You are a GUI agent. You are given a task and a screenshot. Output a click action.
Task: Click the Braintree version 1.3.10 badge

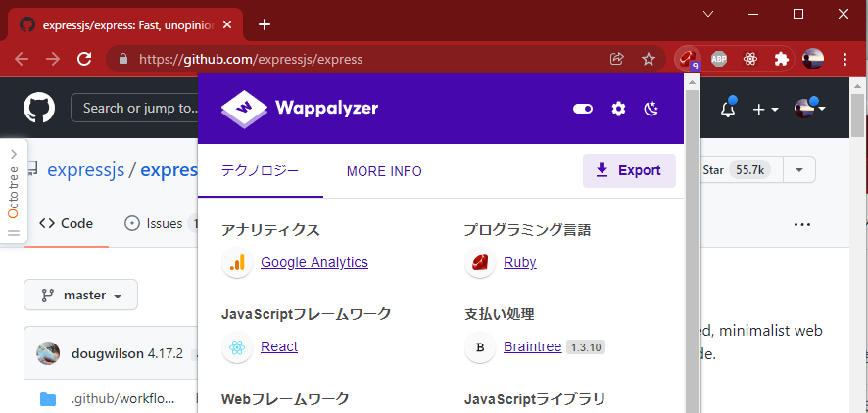tap(586, 347)
